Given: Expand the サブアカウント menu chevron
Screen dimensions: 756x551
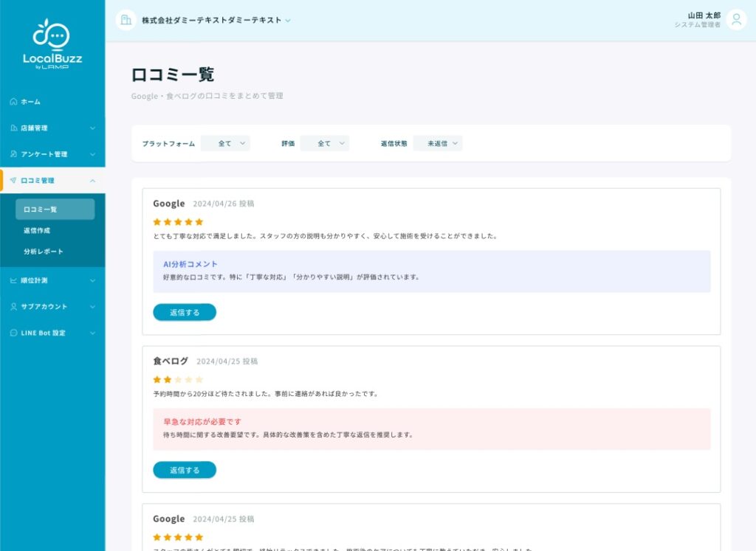Looking at the screenshot, I should (x=92, y=307).
